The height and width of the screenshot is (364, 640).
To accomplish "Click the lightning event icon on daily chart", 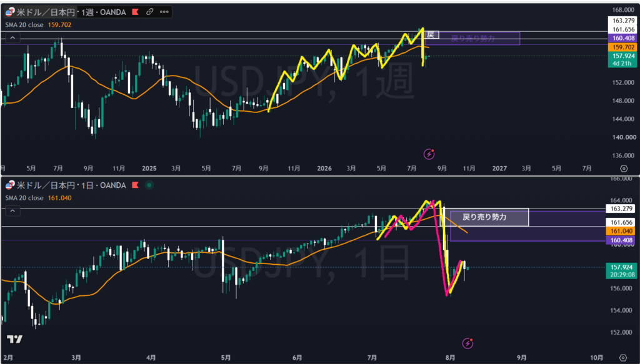I will click(x=467, y=343).
